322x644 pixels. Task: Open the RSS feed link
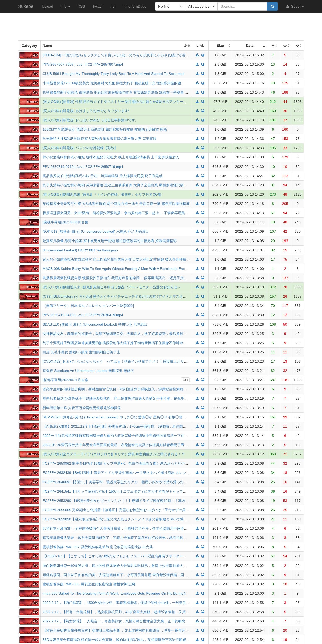coord(81,6)
